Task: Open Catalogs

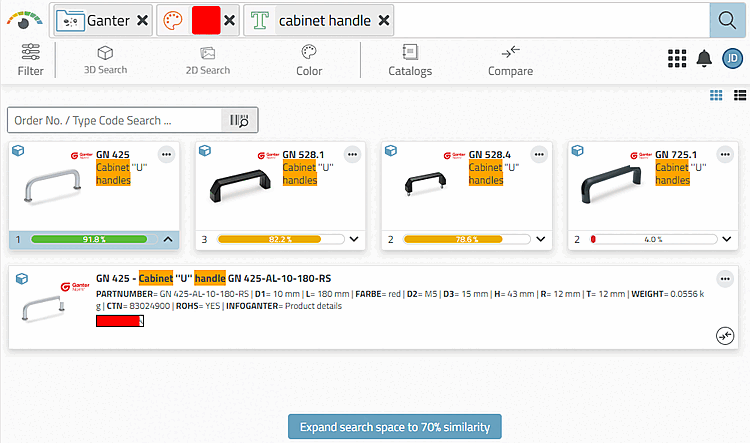Action: coord(410,60)
